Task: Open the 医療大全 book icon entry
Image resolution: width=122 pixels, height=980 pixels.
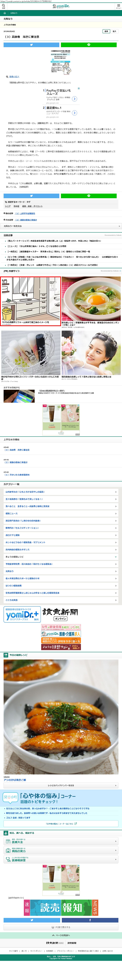Action: click(x=61, y=841)
